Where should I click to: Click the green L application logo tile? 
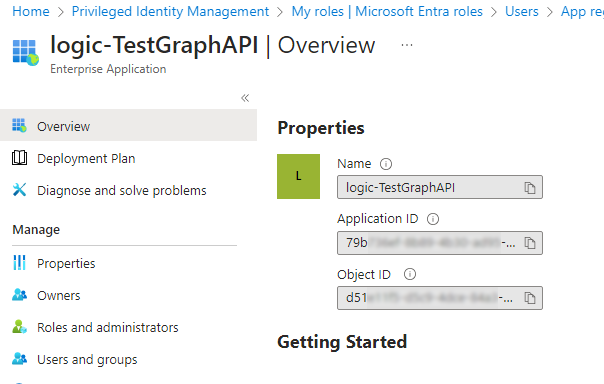298,176
